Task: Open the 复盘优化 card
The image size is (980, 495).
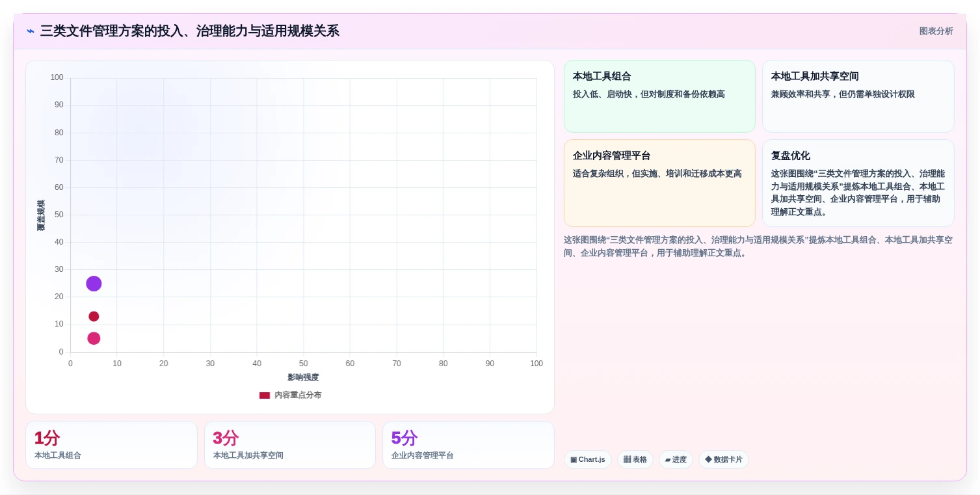Action: pyautogui.click(x=858, y=183)
